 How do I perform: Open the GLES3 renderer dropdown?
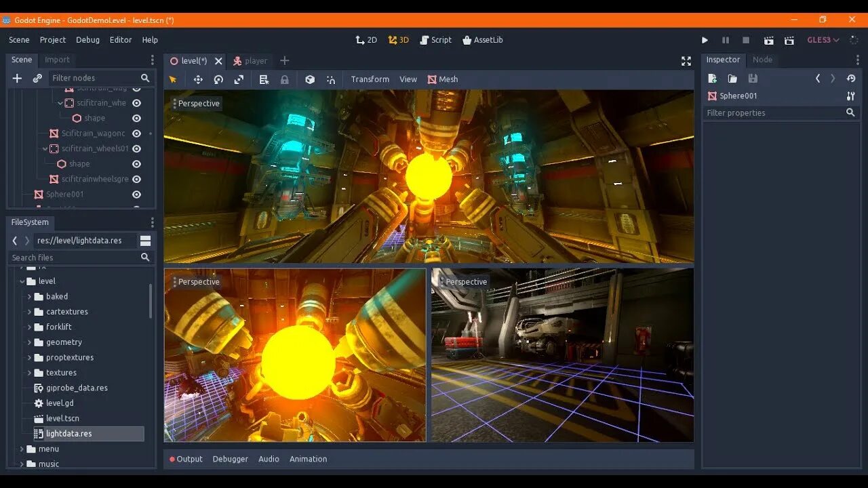(x=823, y=40)
